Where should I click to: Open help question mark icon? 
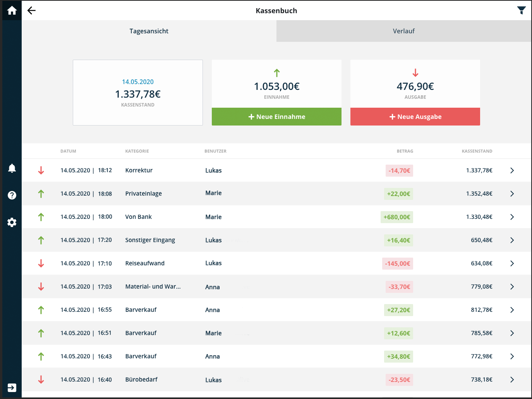point(12,195)
